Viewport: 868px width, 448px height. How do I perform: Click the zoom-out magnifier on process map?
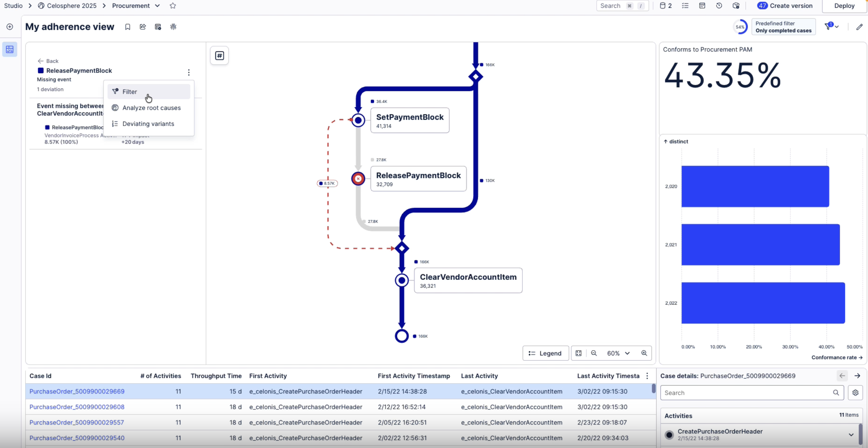594,353
